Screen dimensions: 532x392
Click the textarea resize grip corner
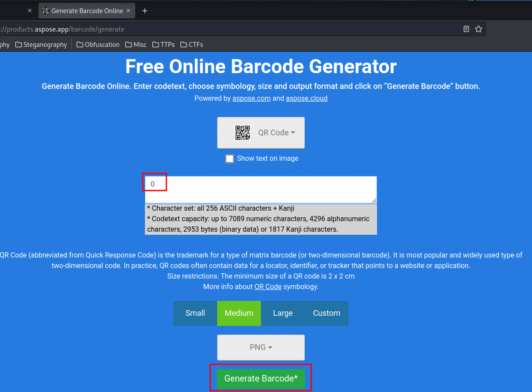pyautogui.click(x=373, y=200)
